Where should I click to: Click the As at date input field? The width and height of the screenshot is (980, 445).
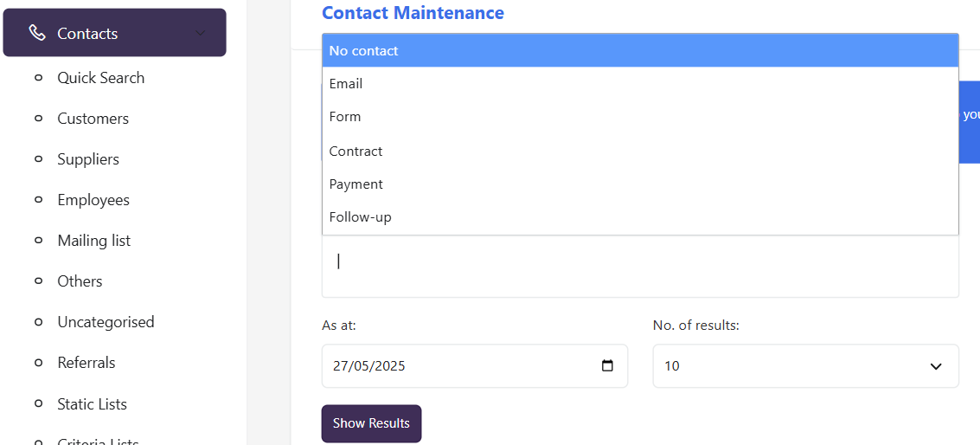click(474, 365)
